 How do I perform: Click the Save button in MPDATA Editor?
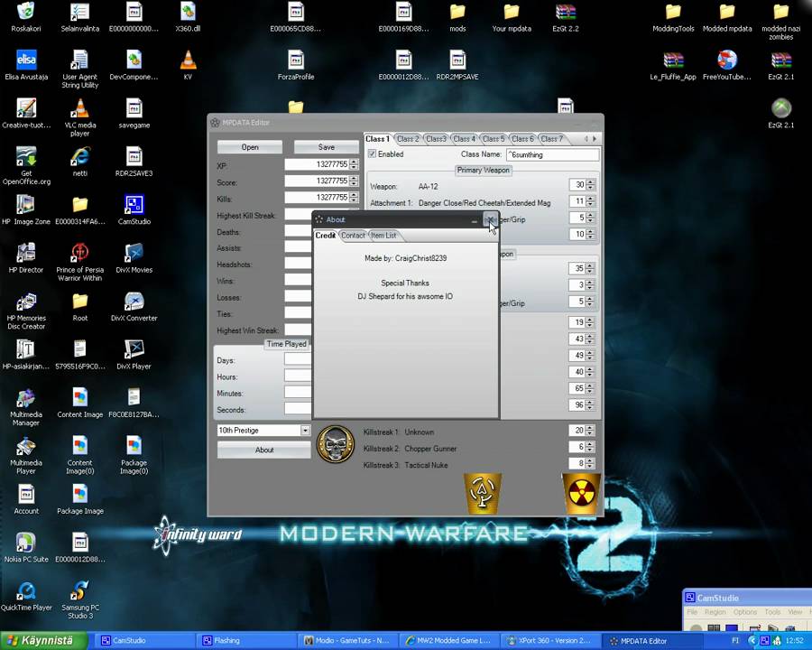[x=327, y=147]
